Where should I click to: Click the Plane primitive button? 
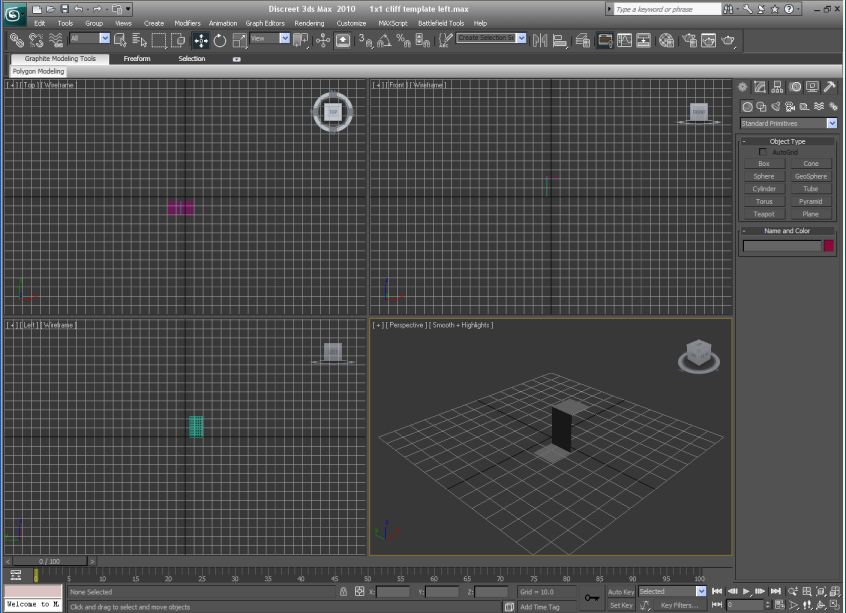pos(810,214)
